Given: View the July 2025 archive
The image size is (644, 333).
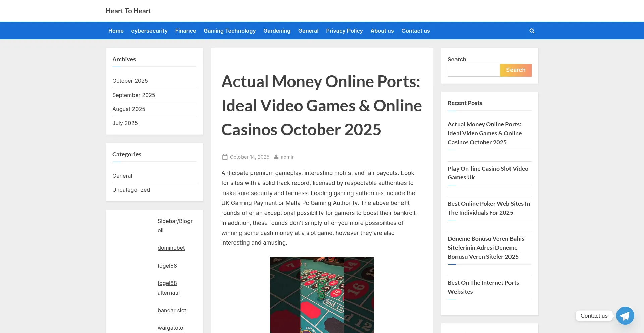Looking at the screenshot, I should pyautogui.click(x=125, y=123).
